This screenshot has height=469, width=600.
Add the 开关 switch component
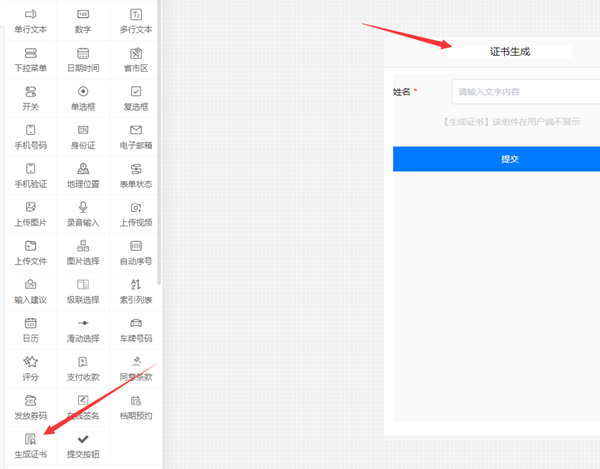coord(31,99)
